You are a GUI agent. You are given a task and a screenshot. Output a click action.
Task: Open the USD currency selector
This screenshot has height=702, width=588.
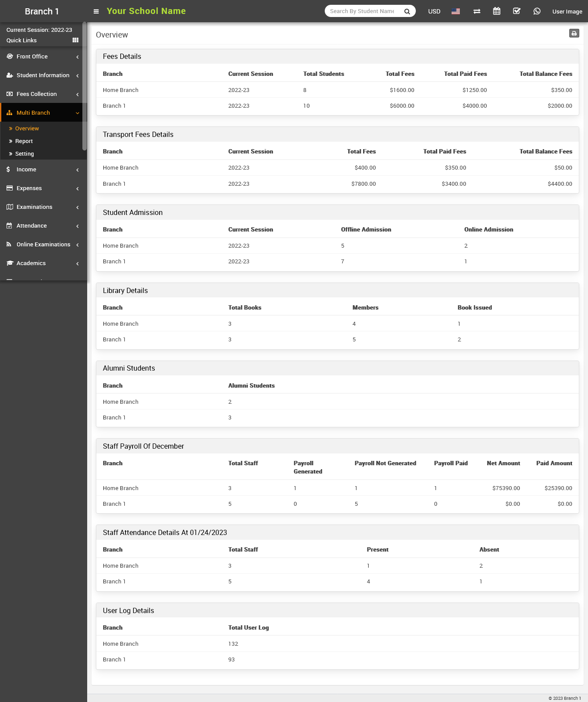coord(434,11)
